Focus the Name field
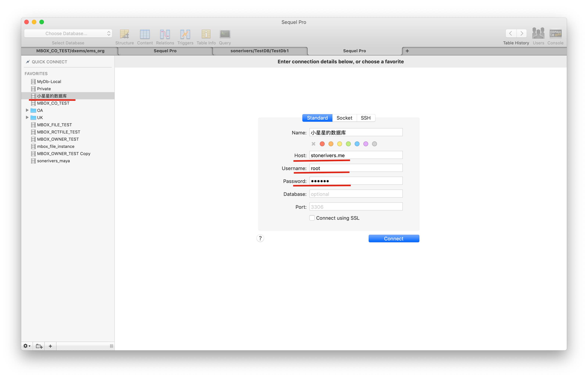Screen dimensions: 588x375 click(x=356, y=132)
